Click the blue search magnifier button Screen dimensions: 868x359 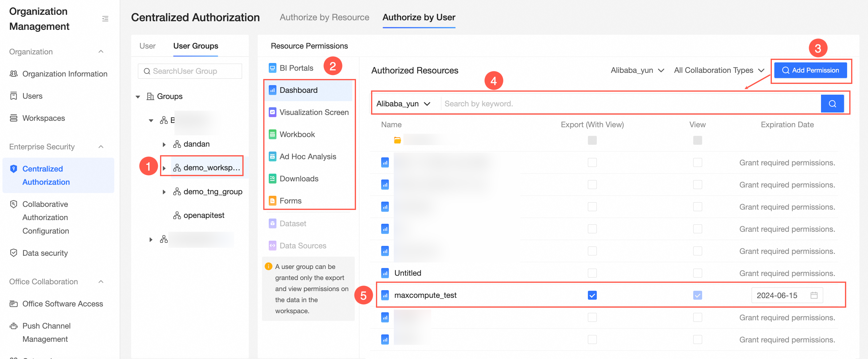pos(832,104)
